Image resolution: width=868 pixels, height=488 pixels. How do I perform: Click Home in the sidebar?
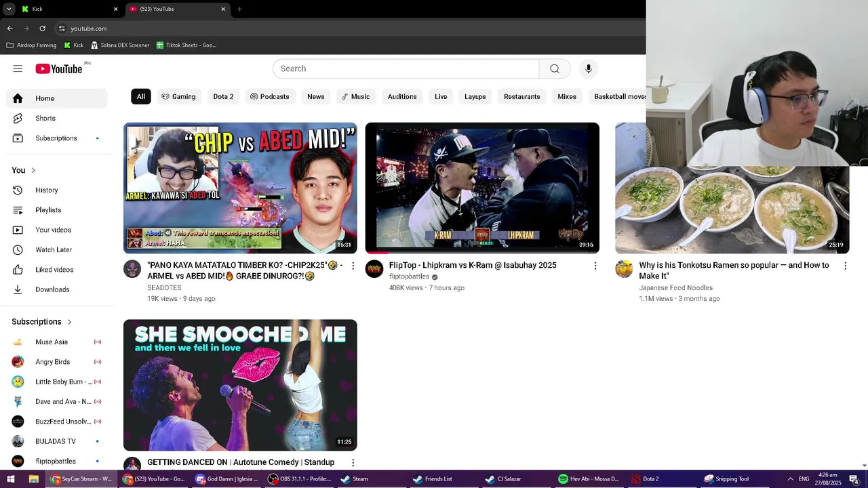(57, 98)
